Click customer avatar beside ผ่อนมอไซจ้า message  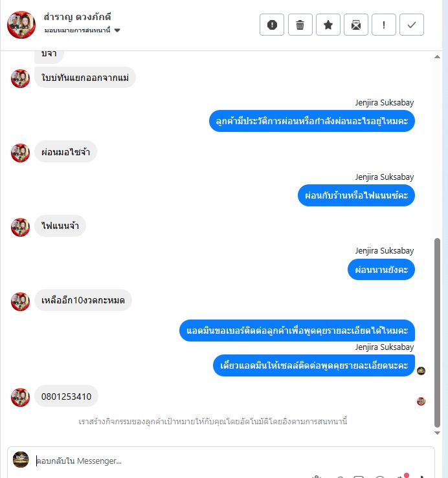21,153
